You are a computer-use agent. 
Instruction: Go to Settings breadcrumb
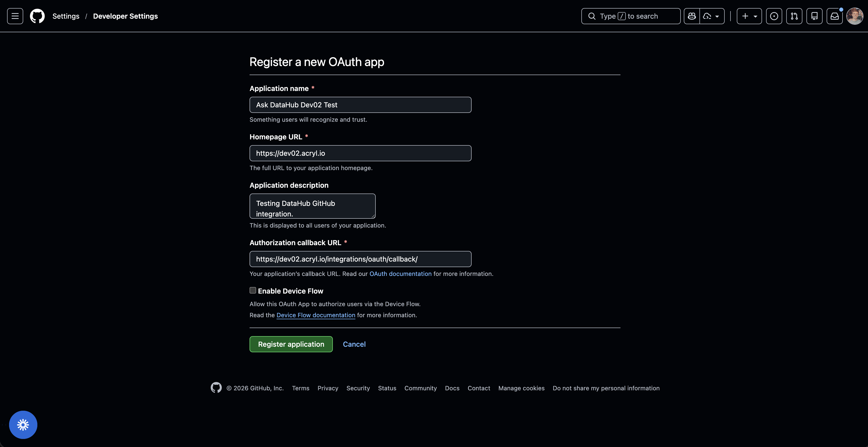click(x=66, y=16)
